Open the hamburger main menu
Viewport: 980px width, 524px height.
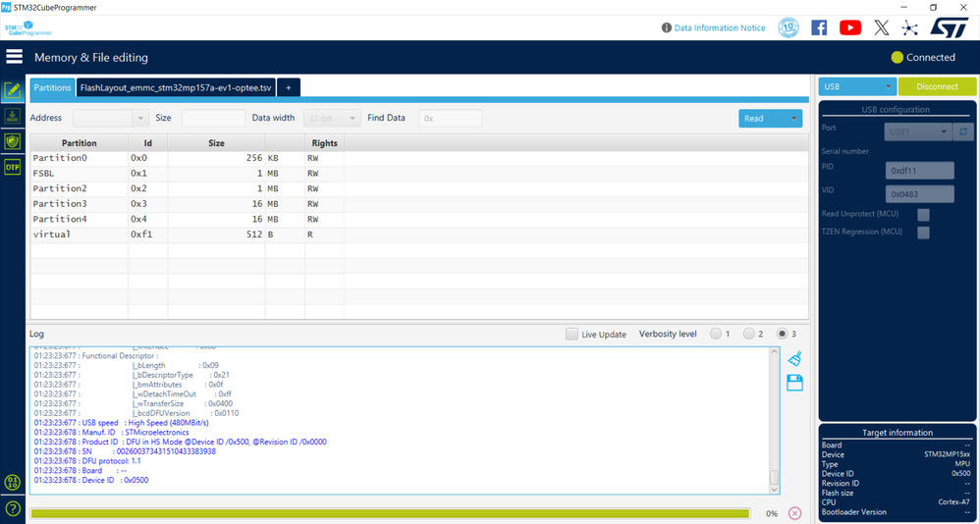pyautogui.click(x=15, y=57)
